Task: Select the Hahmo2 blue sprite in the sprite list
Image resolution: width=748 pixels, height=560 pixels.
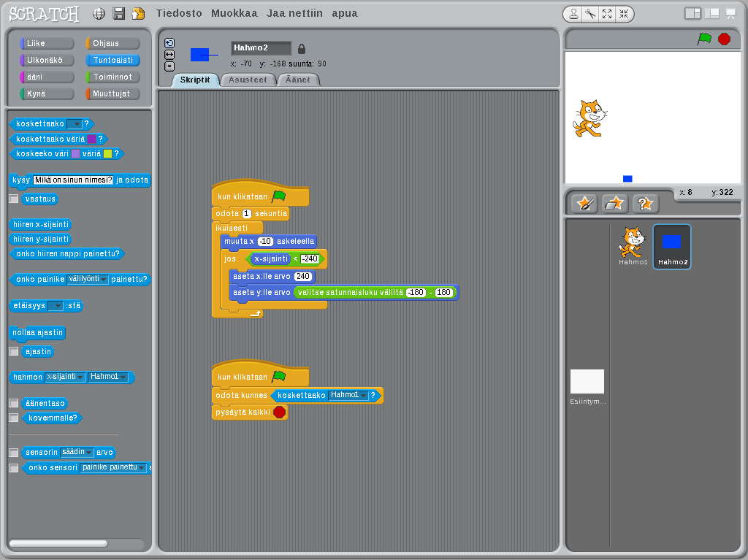Action: click(672, 246)
